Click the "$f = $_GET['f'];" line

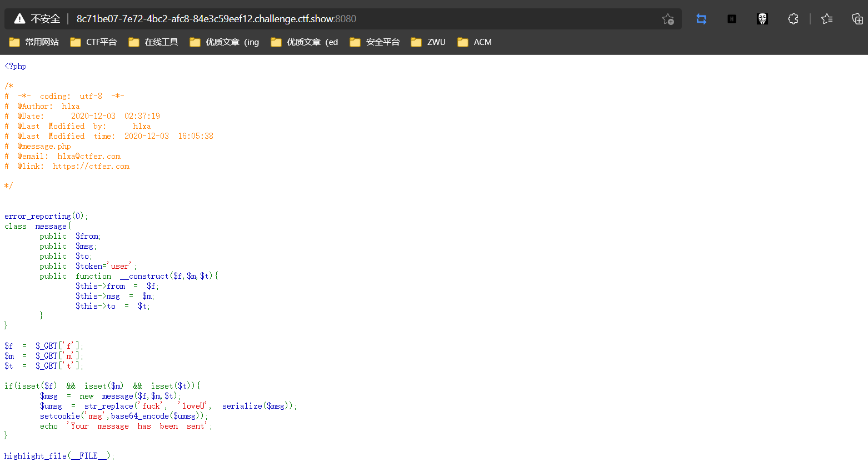pos(44,346)
